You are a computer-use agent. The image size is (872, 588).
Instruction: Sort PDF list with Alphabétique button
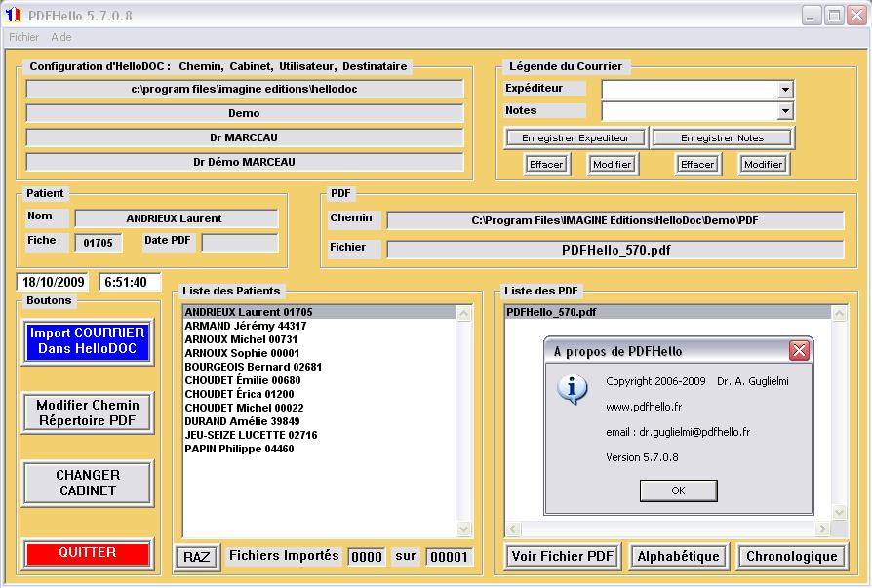pyautogui.click(x=679, y=557)
